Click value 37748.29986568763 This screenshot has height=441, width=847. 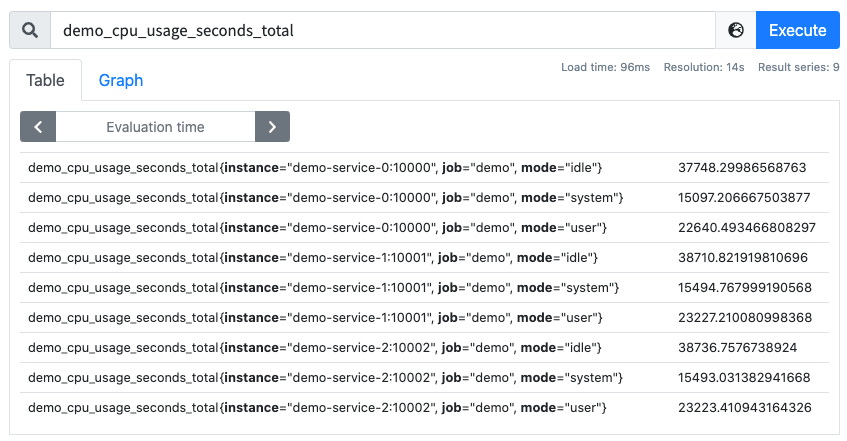742,168
